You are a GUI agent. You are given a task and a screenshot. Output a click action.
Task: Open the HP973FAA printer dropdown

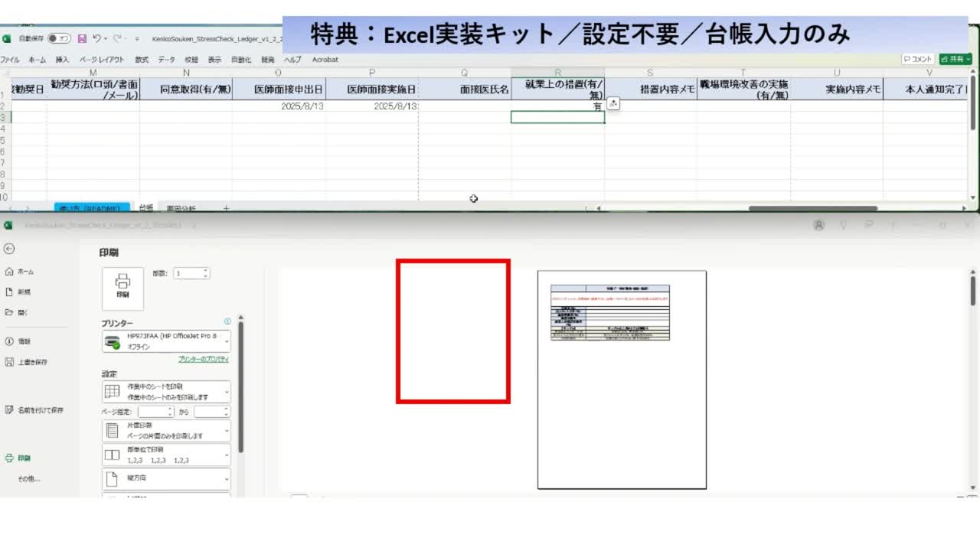point(166,341)
